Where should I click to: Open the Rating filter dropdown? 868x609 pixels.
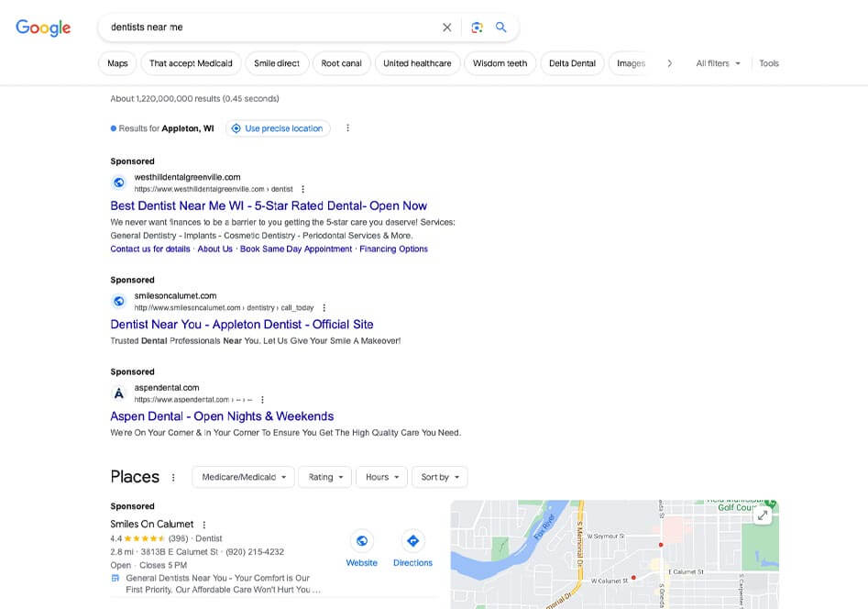coord(325,477)
